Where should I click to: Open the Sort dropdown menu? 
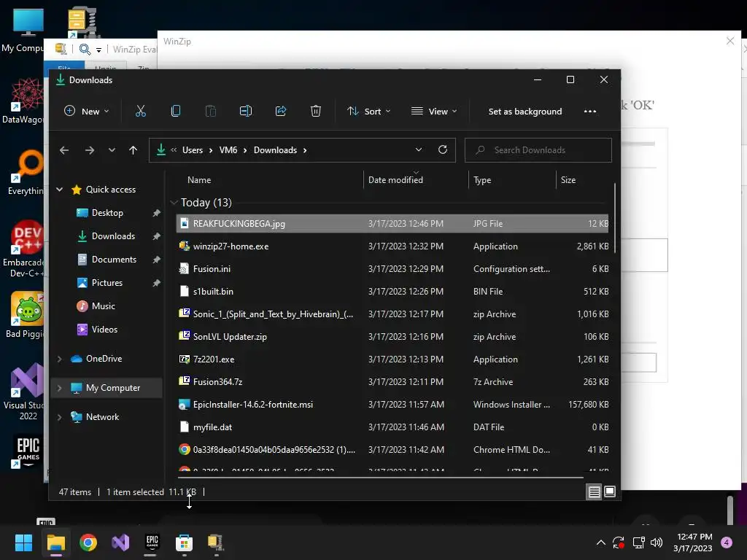[x=368, y=112]
